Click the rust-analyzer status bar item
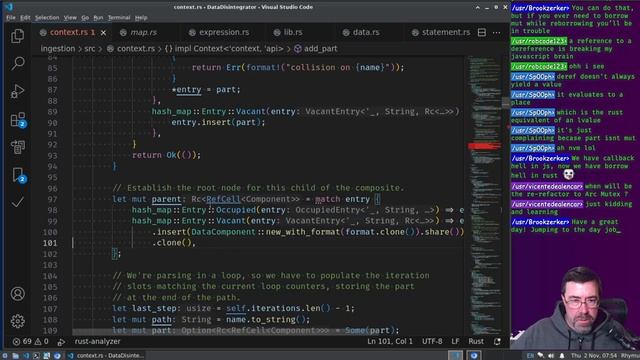This screenshot has height=360, width=640. (x=97, y=341)
